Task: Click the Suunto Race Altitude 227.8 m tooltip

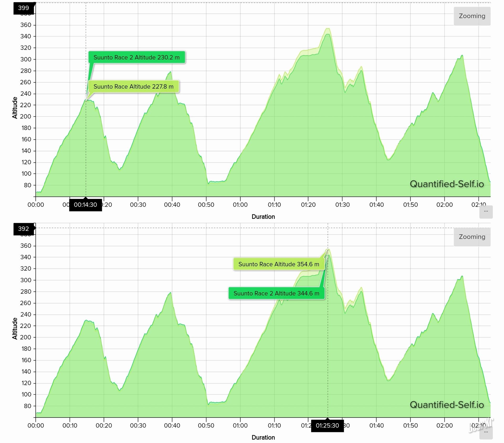Action: point(133,86)
